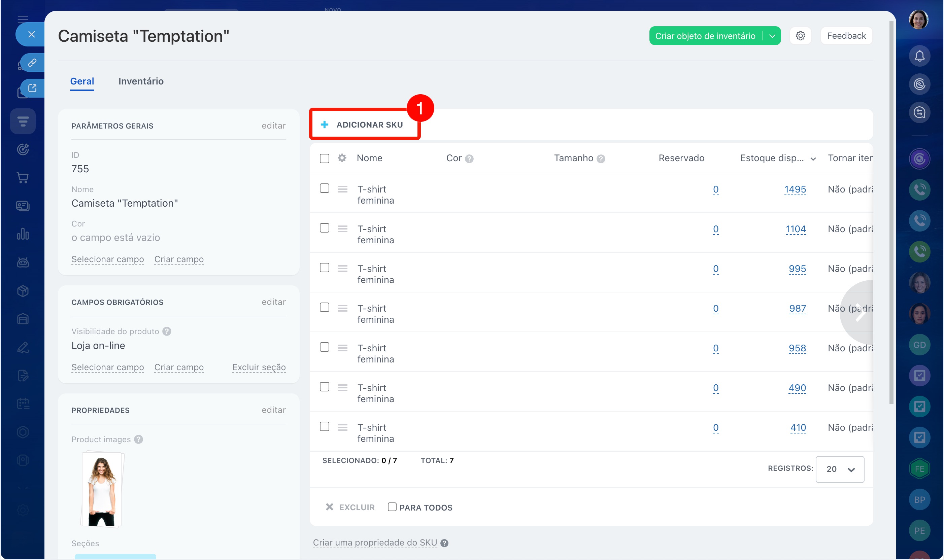Click the grid column settings gear icon

coord(342,158)
